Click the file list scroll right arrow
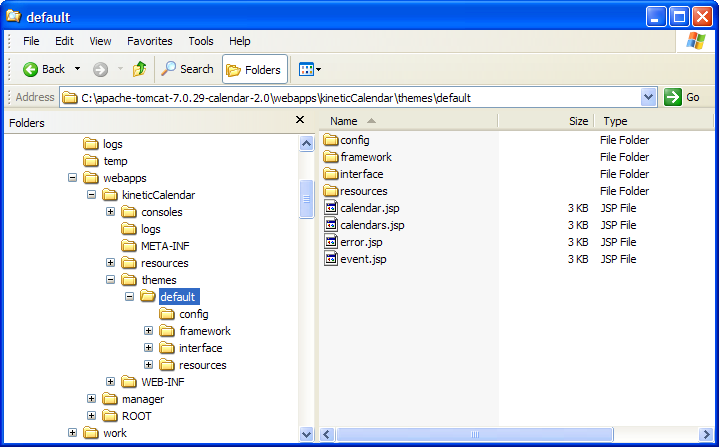719x447 pixels. (x=706, y=434)
